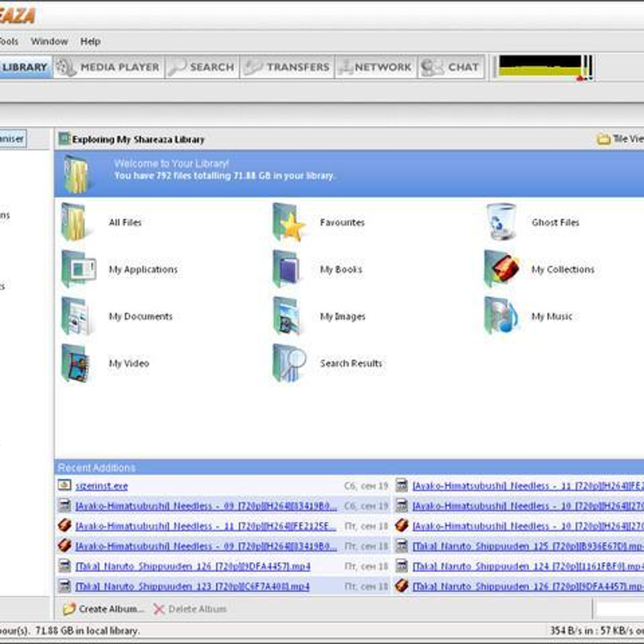Image resolution: width=644 pixels, height=644 pixels.
Task: Click file icon of Naruto Shippuuden 123 entry
Action: click(x=65, y=586)
